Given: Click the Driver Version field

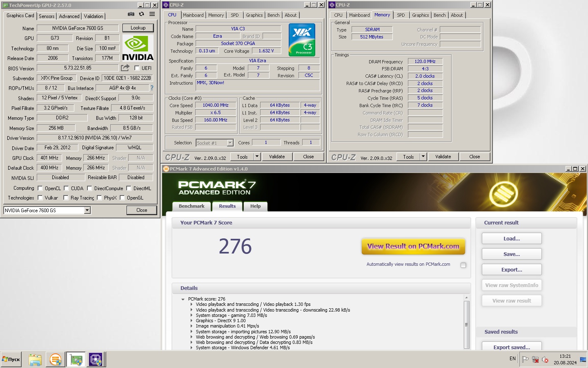Looking at the screenshot, I should tap(95, 138).
